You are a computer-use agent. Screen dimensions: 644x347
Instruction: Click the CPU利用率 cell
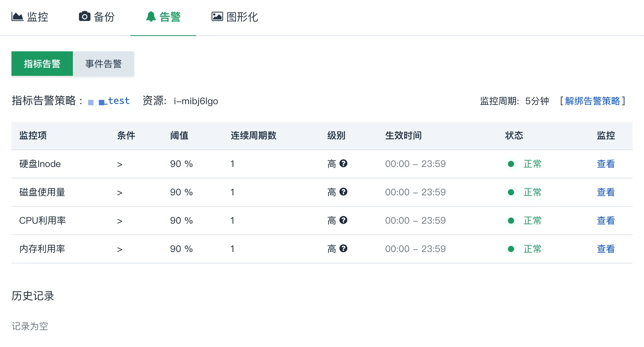point(43,221)
